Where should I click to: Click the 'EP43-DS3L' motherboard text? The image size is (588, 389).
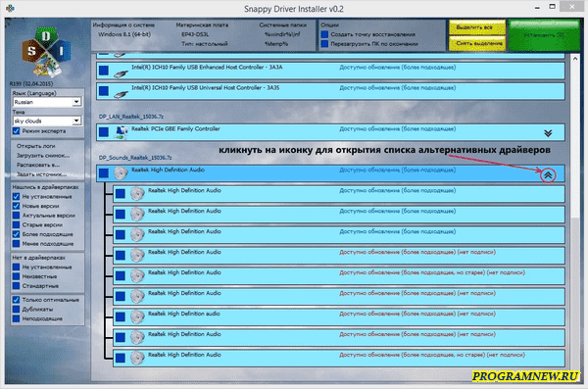(195, 34)
